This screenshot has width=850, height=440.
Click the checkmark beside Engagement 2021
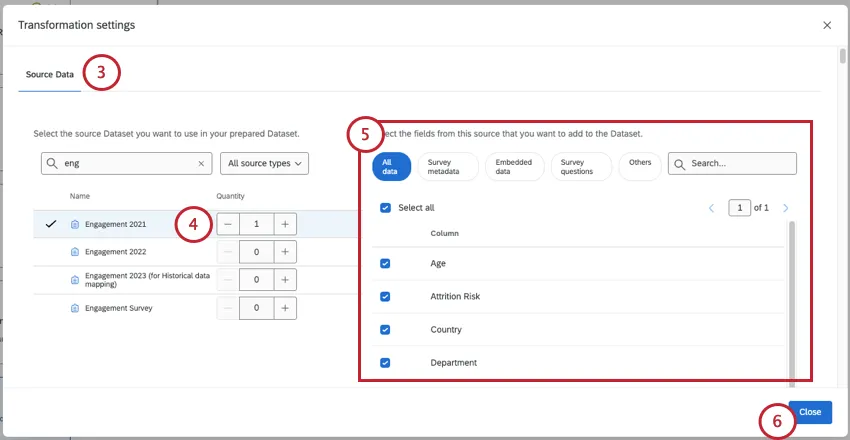click(51, 224)
